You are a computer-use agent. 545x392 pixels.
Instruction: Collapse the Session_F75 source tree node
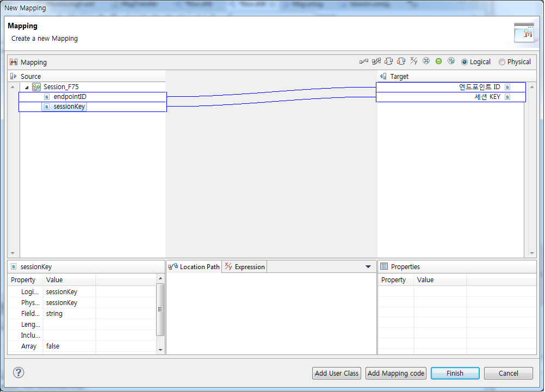pos(27,86)
